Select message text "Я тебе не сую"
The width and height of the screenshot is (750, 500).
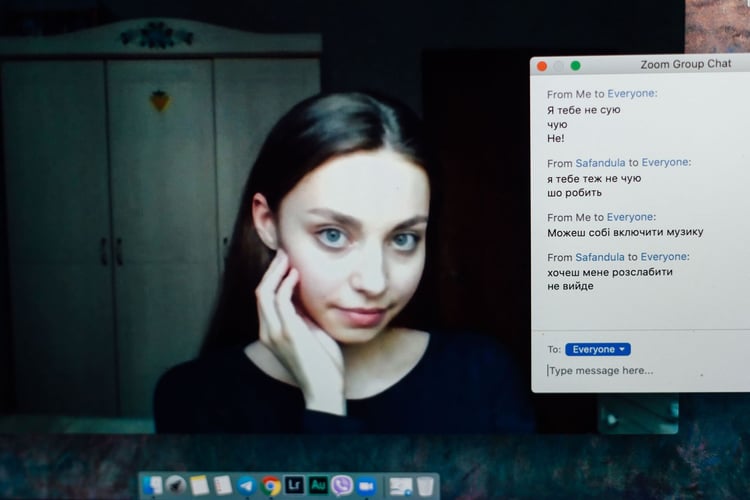584,110
